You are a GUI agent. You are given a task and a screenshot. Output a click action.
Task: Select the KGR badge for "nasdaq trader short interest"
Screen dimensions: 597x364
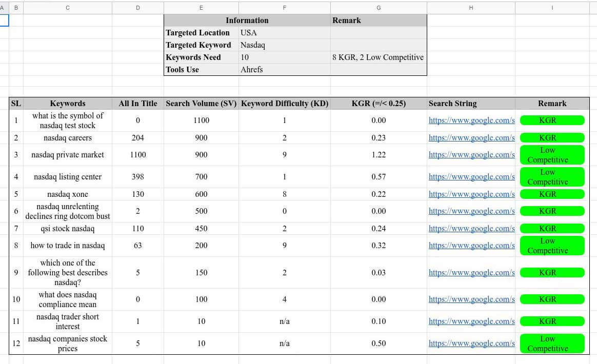[552, 321]
